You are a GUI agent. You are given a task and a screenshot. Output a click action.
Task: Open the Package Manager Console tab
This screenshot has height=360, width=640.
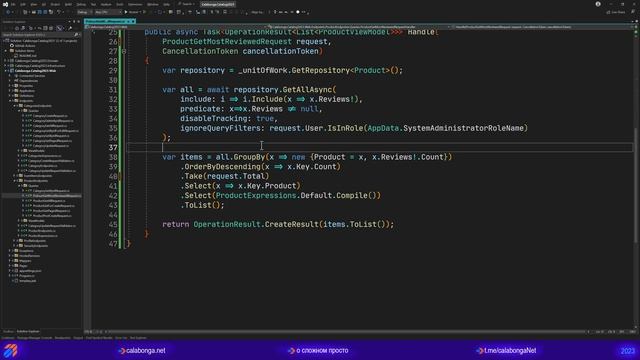[x=35, y=338]
